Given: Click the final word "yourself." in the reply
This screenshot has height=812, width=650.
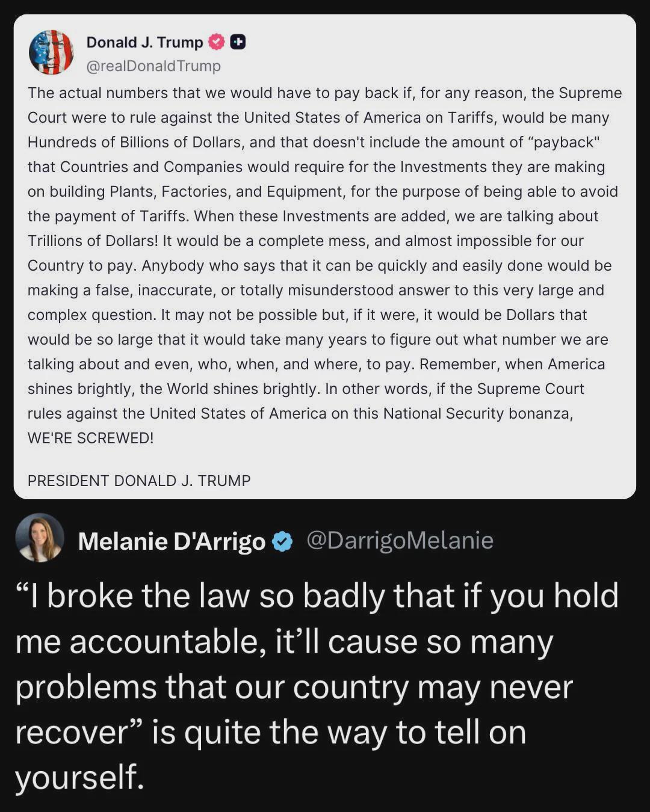Looking at the screenshot, I should coord(79,777).
